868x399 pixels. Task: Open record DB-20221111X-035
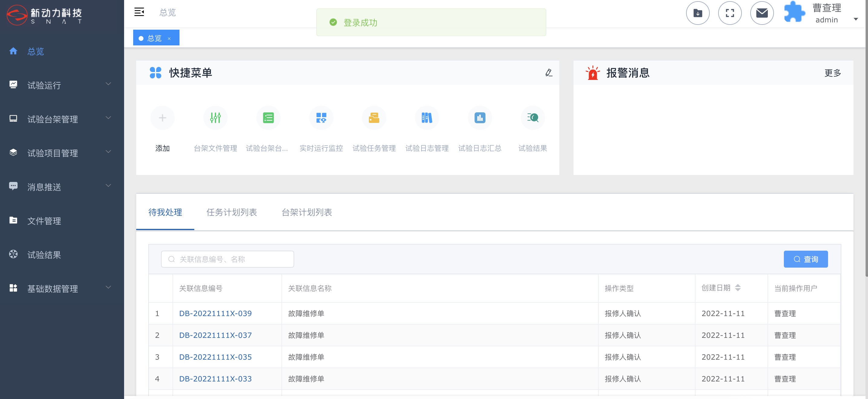click(215, 357)
